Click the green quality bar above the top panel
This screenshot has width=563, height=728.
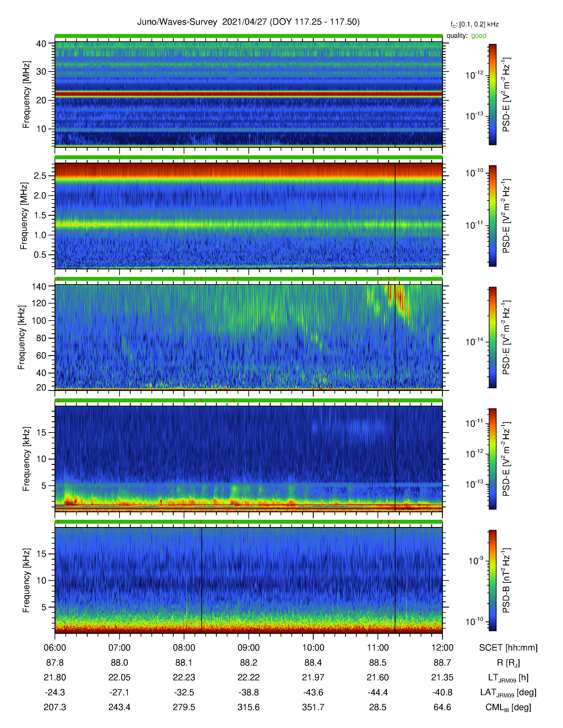pyautogui.click(x=248, y=36)
